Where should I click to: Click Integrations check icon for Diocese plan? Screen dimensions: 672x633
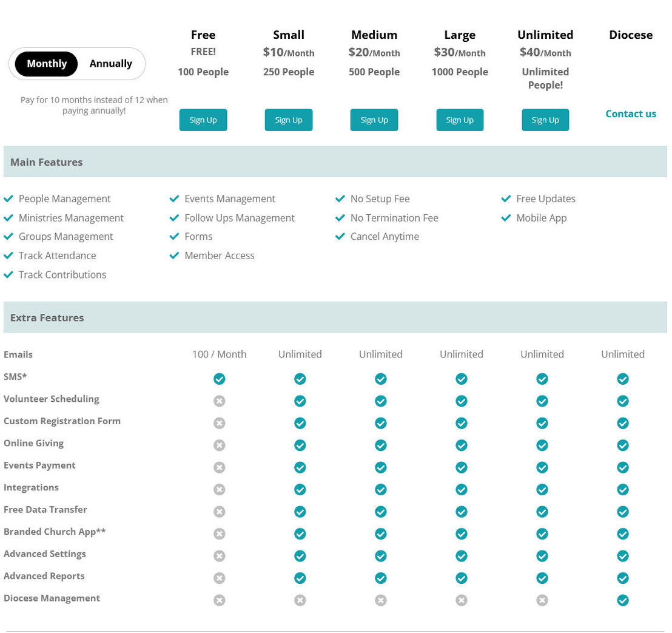point(623,489)
